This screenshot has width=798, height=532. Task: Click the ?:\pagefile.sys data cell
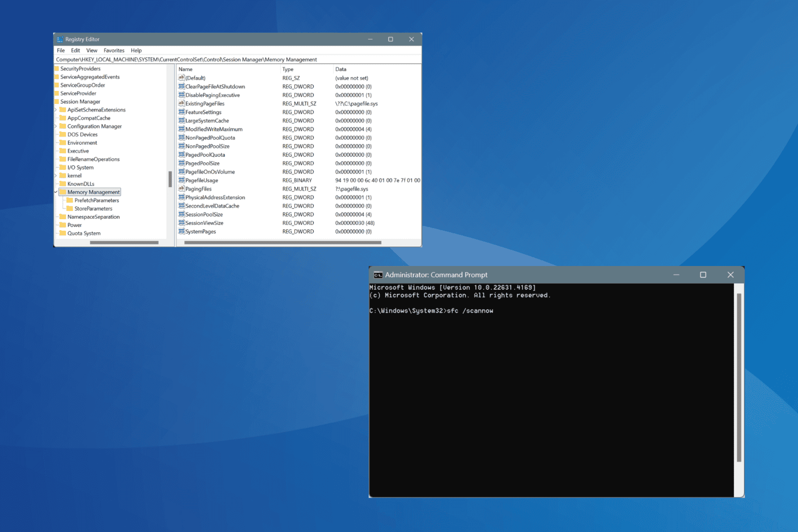(352, 189)
